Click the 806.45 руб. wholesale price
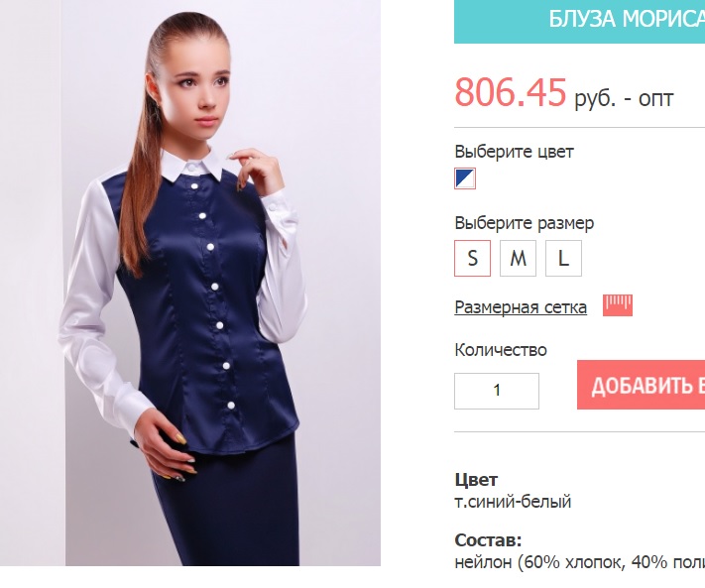 pos(564,92)
